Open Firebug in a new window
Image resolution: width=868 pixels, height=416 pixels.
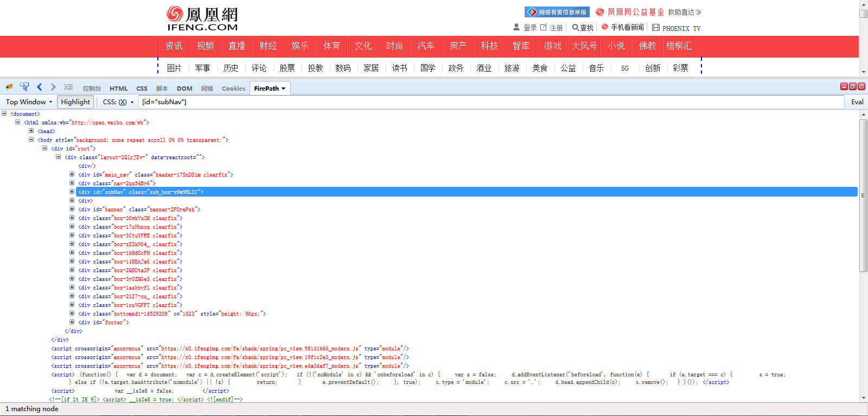[x=853, y=86]
